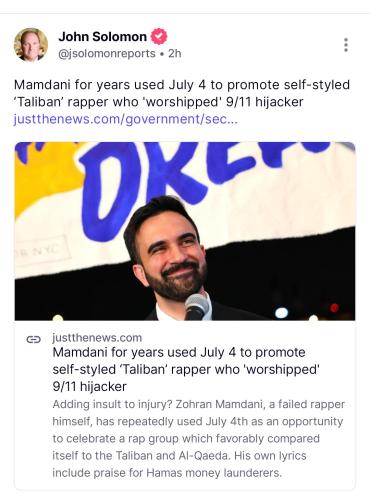Select the John Solomon display name

103,36
